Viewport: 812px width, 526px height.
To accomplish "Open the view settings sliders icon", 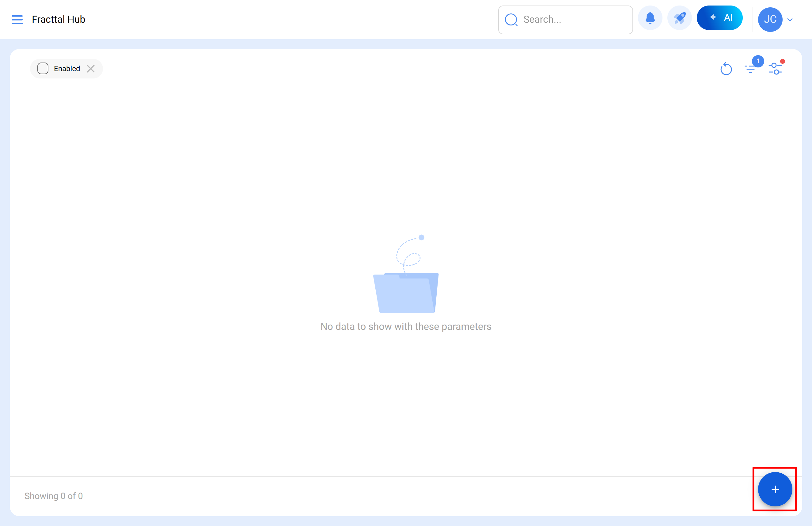I will point(775,69).
